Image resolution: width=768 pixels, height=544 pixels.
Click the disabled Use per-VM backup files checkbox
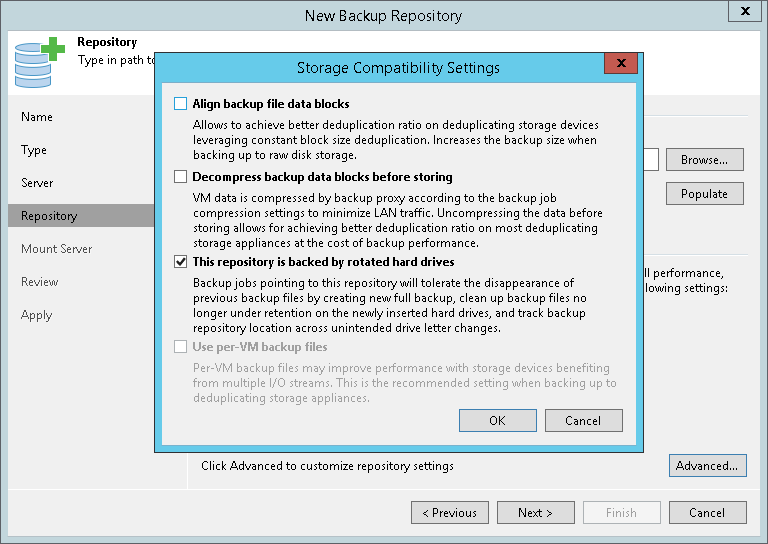[x=180, y=347]
